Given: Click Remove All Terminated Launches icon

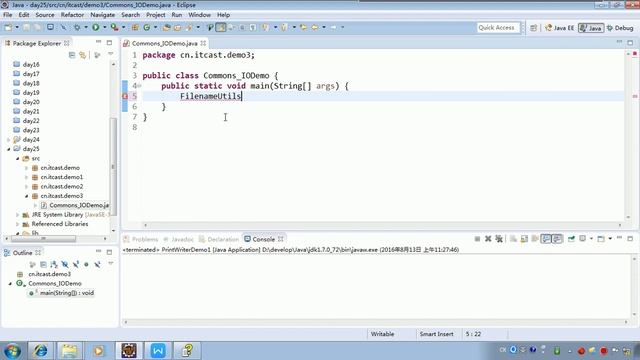Looking at the screenshot, I should (x=499, y=239).
